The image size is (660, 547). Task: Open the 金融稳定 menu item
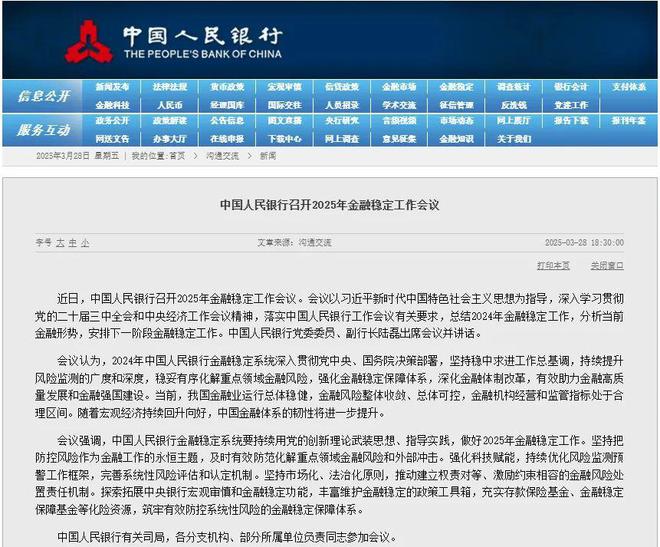(x=456, y=87)
